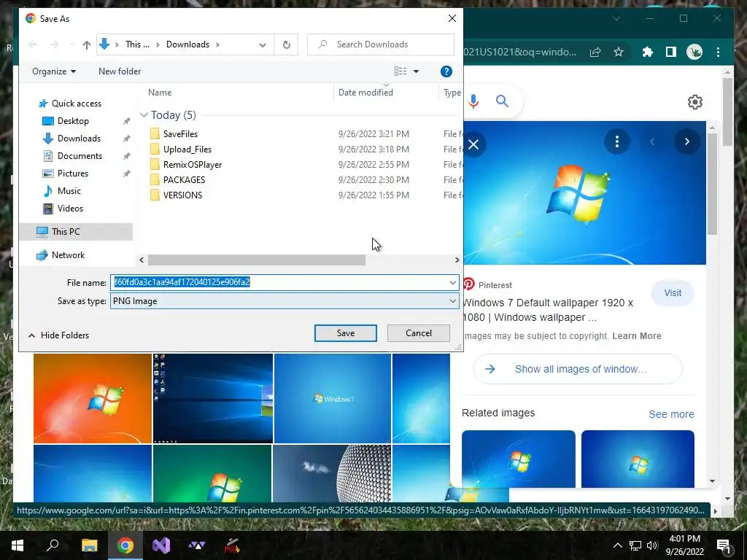Screen dimensions: 747x560
Task: Open Chrome three-dot menu
Action: [x=718, y=52]
